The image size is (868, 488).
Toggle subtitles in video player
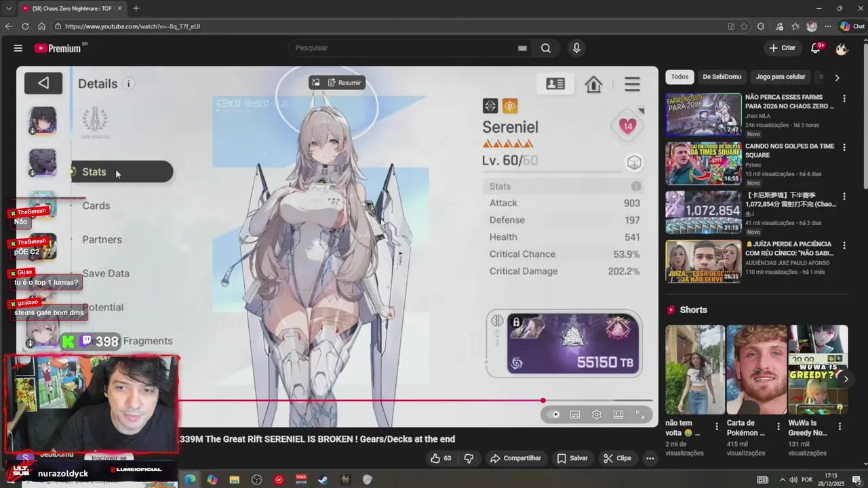[x=575, y=415]
